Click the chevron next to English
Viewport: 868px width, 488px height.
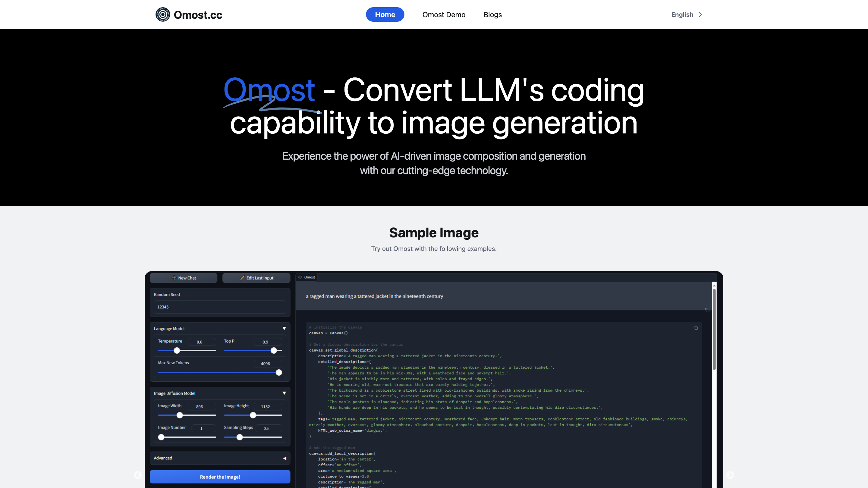[700, 14]
